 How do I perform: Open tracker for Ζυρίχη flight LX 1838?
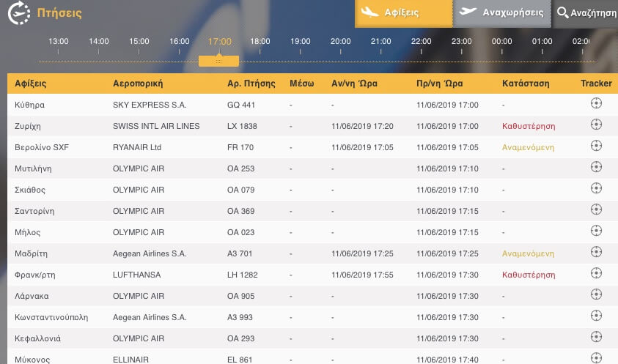pos(596,125)
